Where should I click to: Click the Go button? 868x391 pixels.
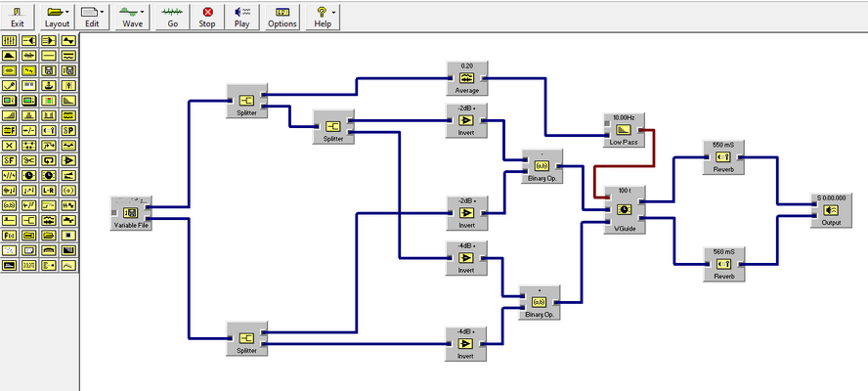click(173, 18)
